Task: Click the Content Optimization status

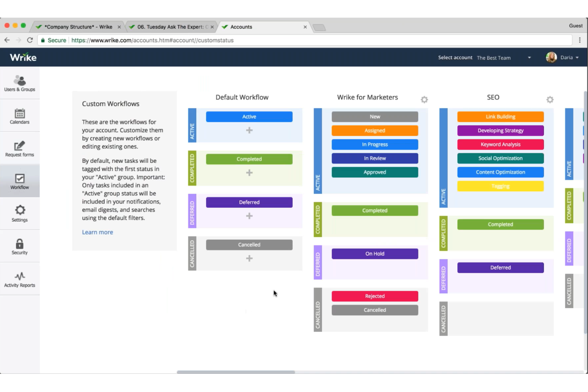Action: click(x=501, y=172)
